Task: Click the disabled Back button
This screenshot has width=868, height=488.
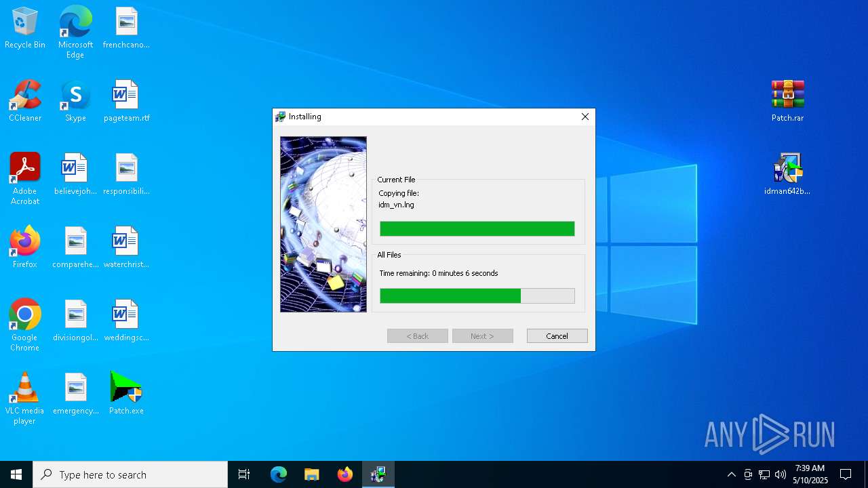Action: 418,336
